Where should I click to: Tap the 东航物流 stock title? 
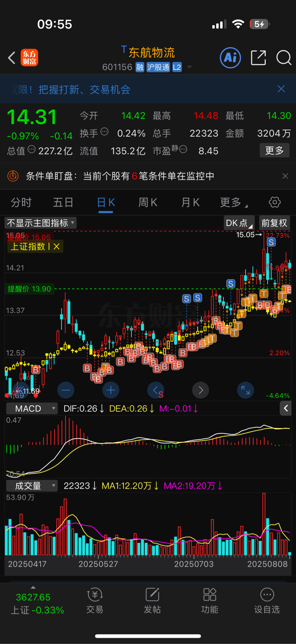(151, 52)
